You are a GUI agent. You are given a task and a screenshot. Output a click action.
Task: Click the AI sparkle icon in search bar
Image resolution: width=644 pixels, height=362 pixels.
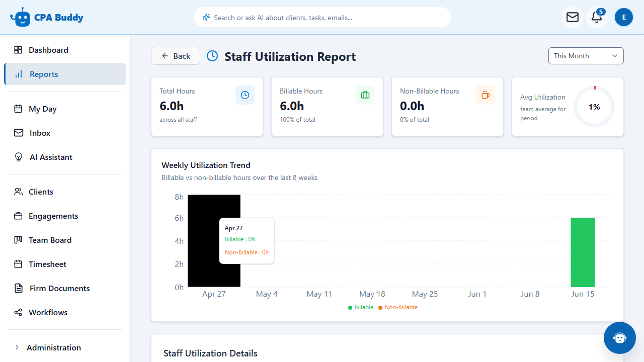pyautogui.click(x=206, y=17)
